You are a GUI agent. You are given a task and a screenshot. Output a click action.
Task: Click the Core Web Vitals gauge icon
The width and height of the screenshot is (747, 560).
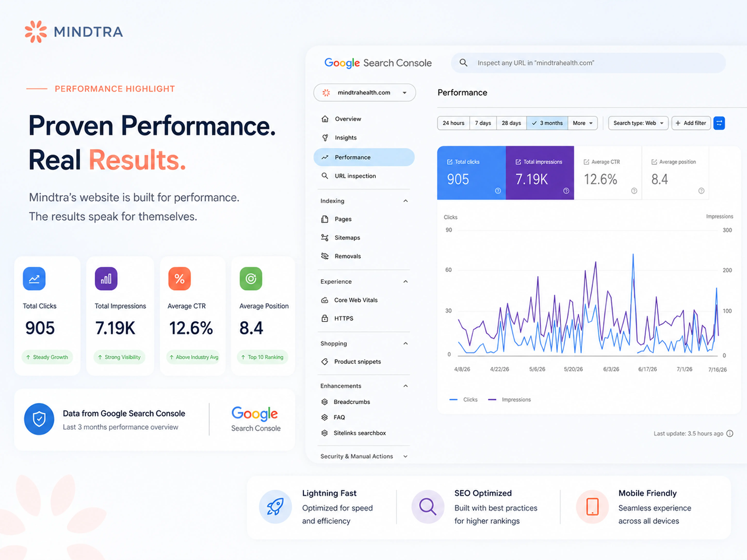click(x=324, y=300)
